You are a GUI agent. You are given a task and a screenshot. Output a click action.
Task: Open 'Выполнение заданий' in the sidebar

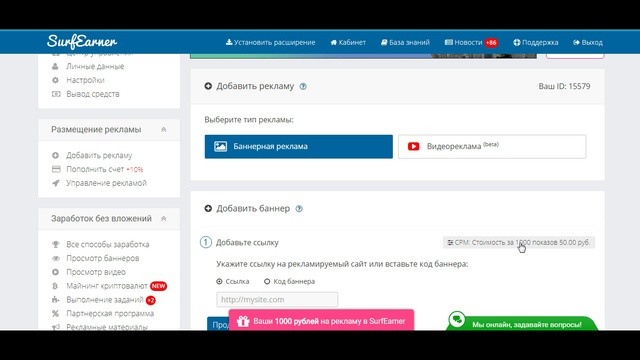105,300
